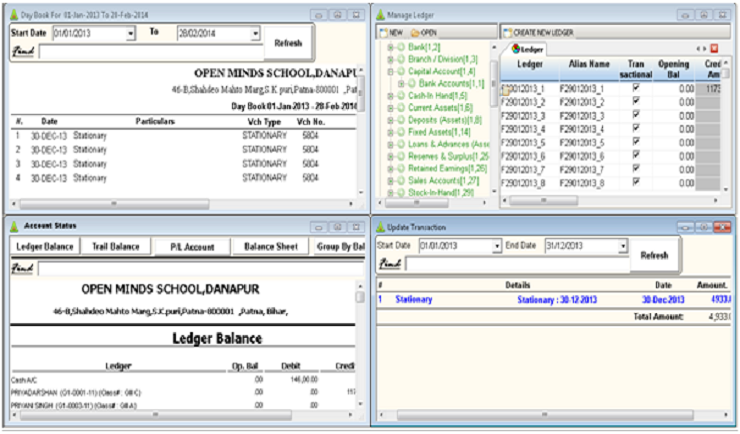Image resolution: width=740 pixels, height=434 pixels.
Task: Click the Day Book Find input field
Action: point(150,51)
